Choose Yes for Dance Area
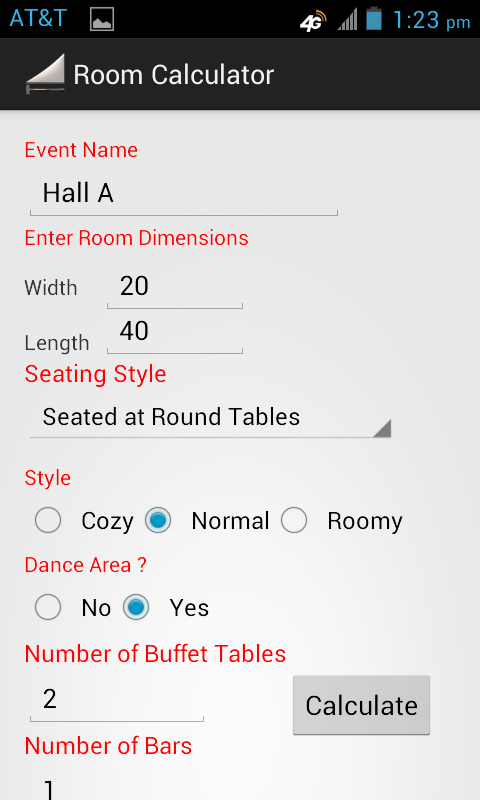The image size is (480, 800). click(x=136, y=607)
